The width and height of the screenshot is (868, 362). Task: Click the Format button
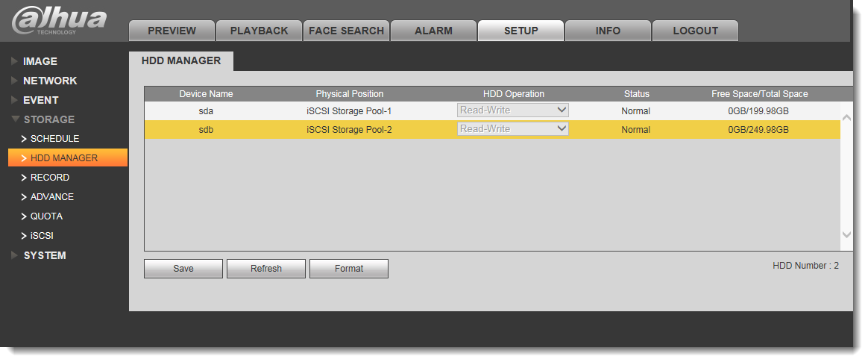349,269
